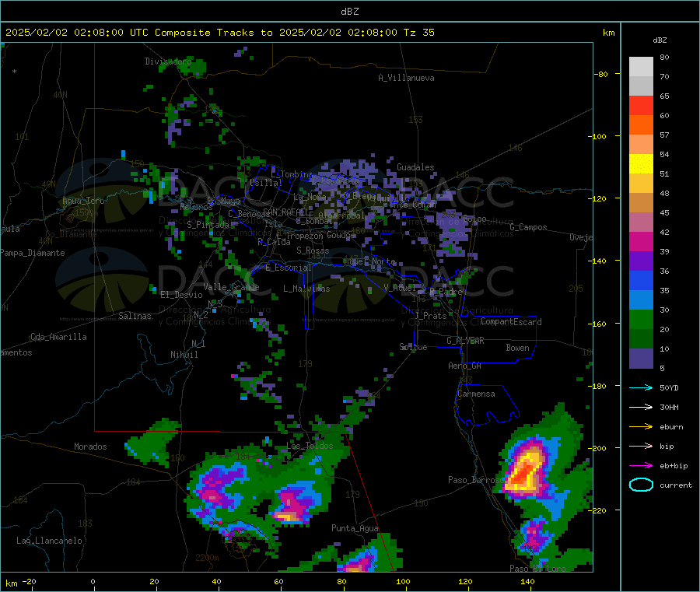Click the light blue 30-35 dBZ swatch

click(641, 300)
